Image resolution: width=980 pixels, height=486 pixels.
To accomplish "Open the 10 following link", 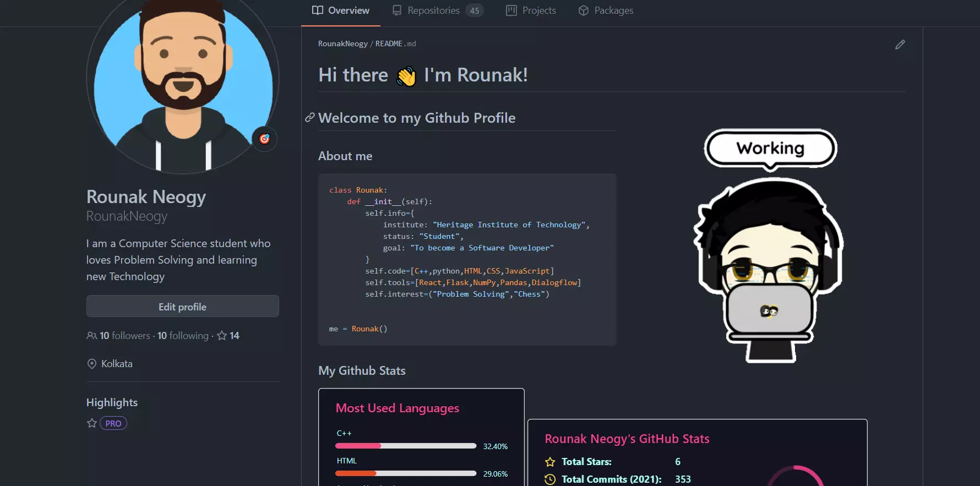I will point(183,336).
